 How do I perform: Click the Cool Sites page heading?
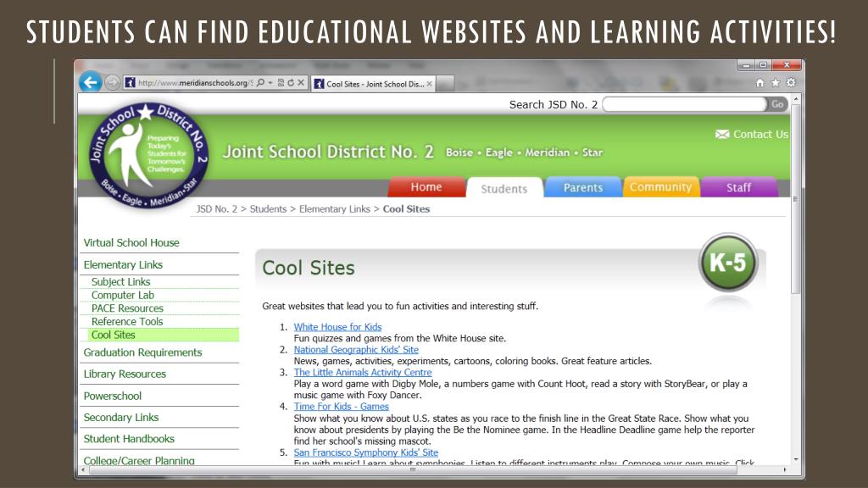pyautogui.click(x=309, y=269)
